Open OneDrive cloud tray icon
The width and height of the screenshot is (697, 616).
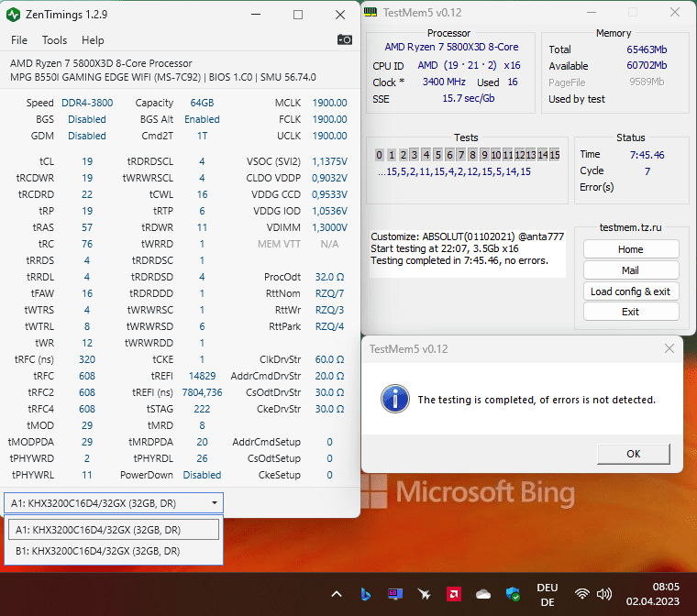483,594
